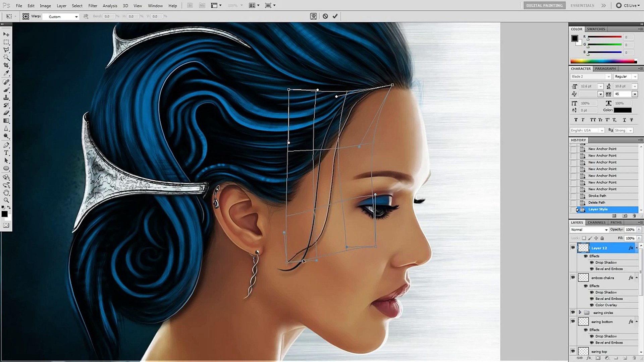Click the Essentials workspace button
Viewport: 644px width, 362px height.
point(582,5)
